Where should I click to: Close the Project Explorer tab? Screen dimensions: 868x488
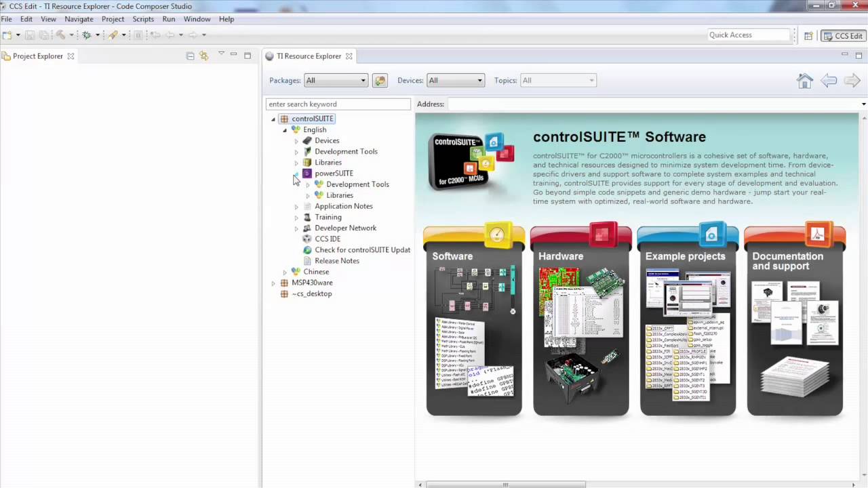tap(70, 56)
